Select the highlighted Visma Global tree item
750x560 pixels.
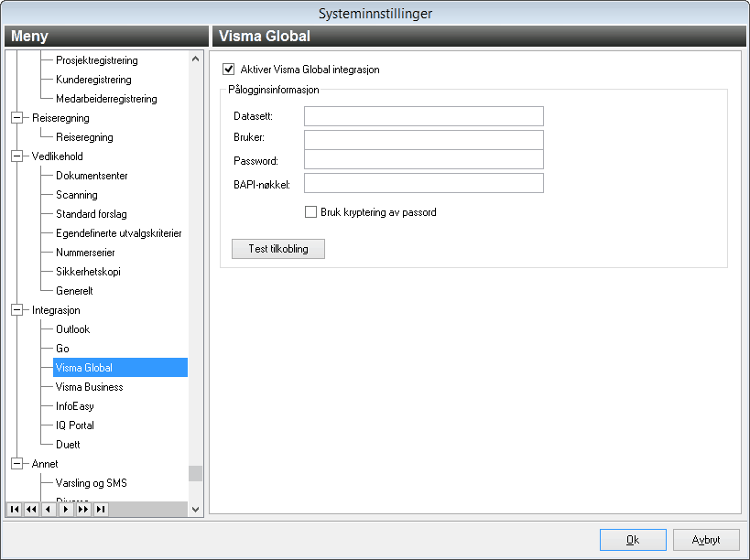pos(120,368)
